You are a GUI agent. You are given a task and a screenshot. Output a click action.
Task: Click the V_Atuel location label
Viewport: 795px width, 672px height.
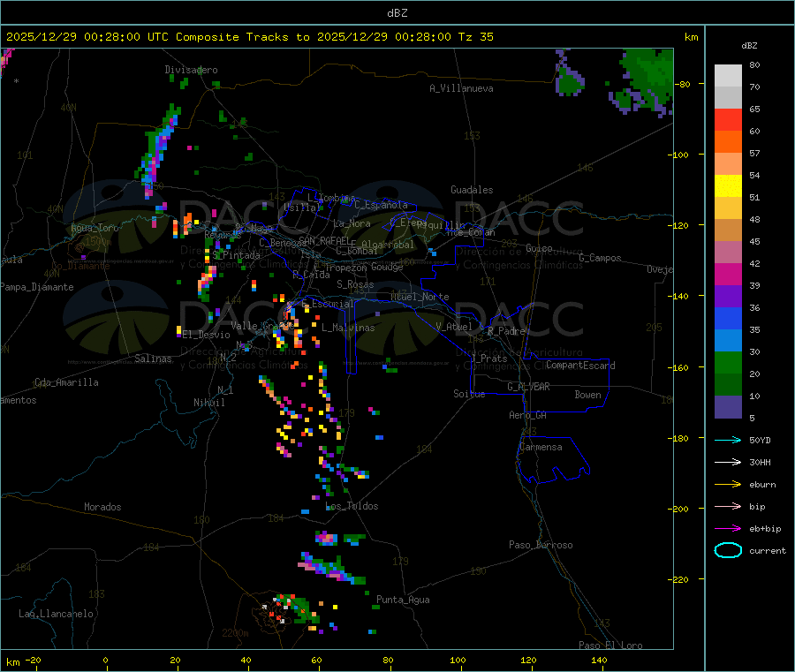[454, 327]
